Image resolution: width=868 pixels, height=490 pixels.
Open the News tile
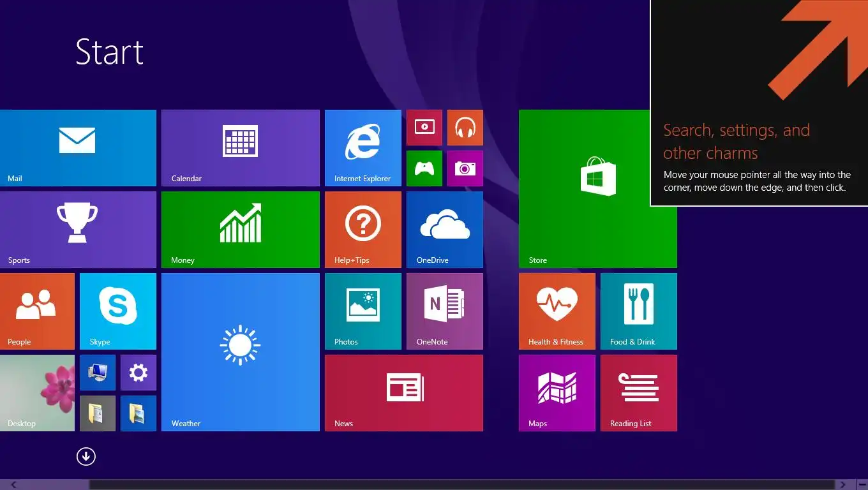(x=404, y=393)
